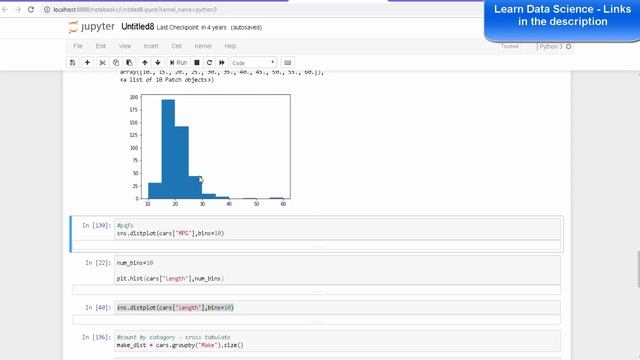The image size is (640, 360).
Task: Click the site information icon in address bar
Action: 47,9
